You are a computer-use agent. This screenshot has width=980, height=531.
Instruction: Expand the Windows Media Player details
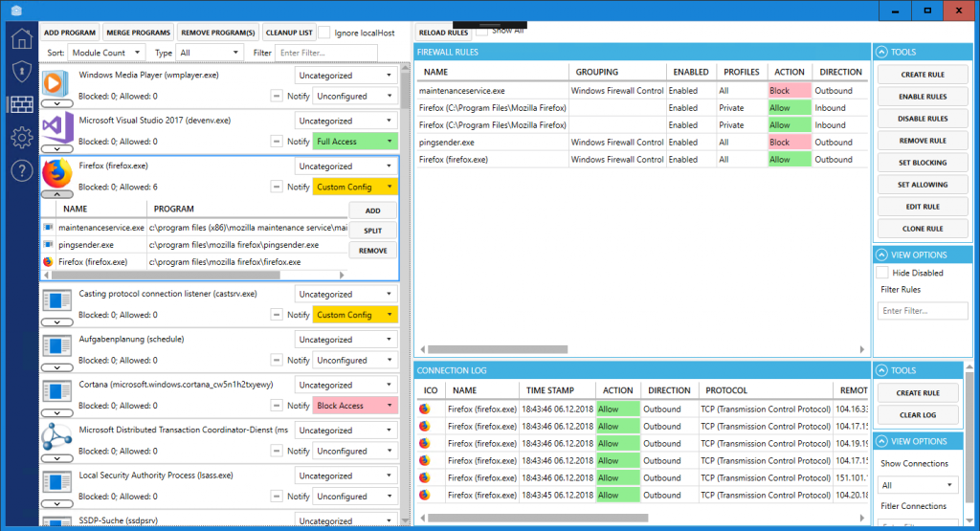coord(56,103)
